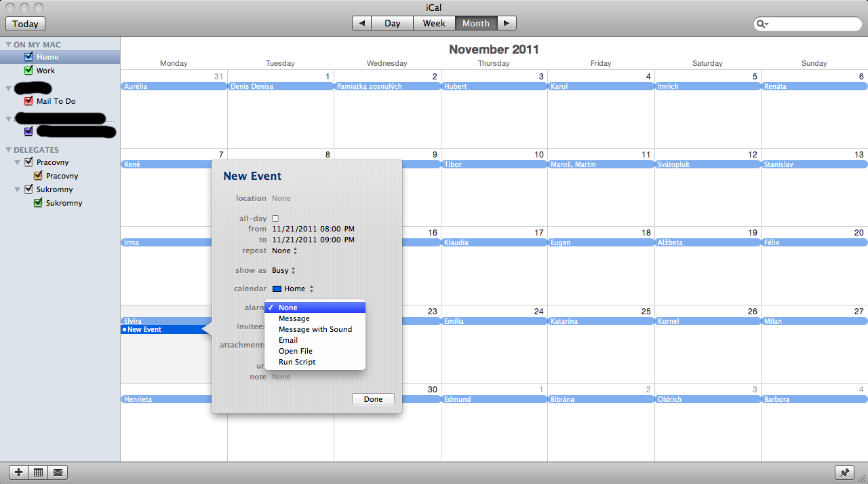This screenshot has width=868, height=484.
Task: Open the calendar Home popup
Action: (293, 288)
